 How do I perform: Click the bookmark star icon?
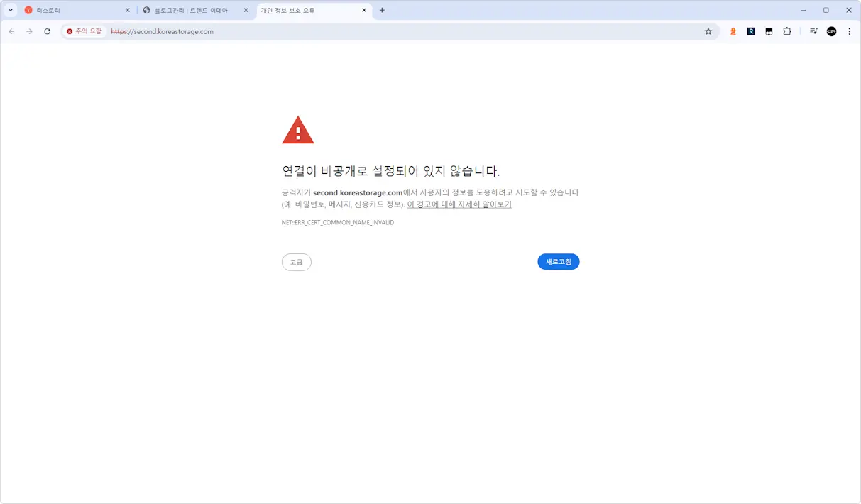pyautogui.click(x=708, y=31)
